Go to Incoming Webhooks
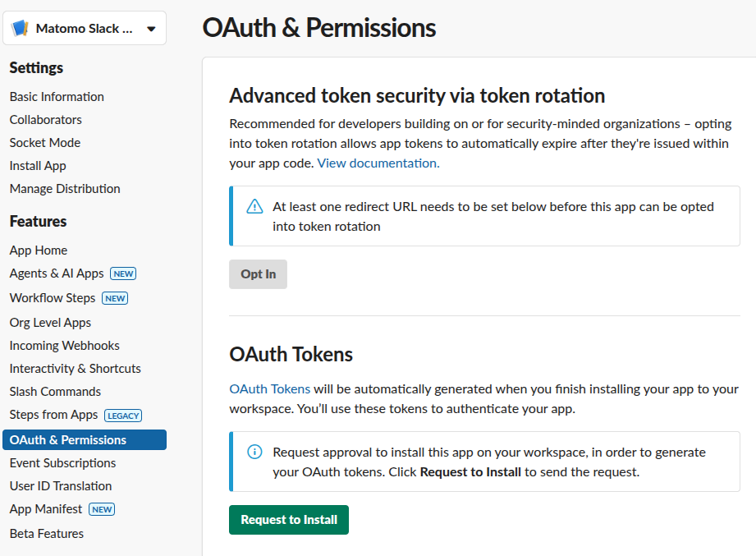The height and width of the screenshot is (556, 756). (65, 346)
